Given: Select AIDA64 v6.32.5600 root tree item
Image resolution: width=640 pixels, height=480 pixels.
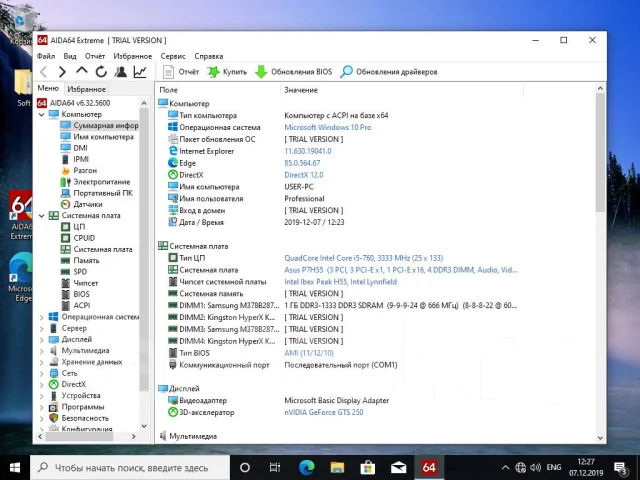Looking at the screenshot, I should 73,103.
